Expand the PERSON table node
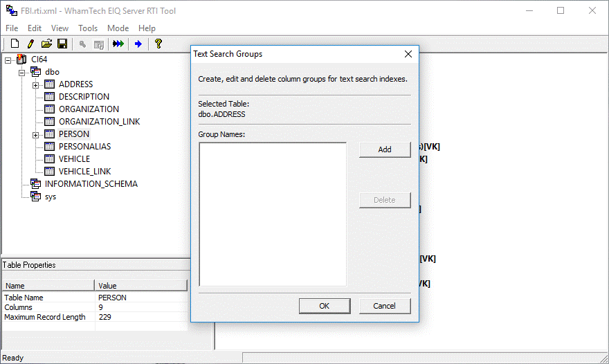Viewport: 609px width, 364px height. [36, 134]
